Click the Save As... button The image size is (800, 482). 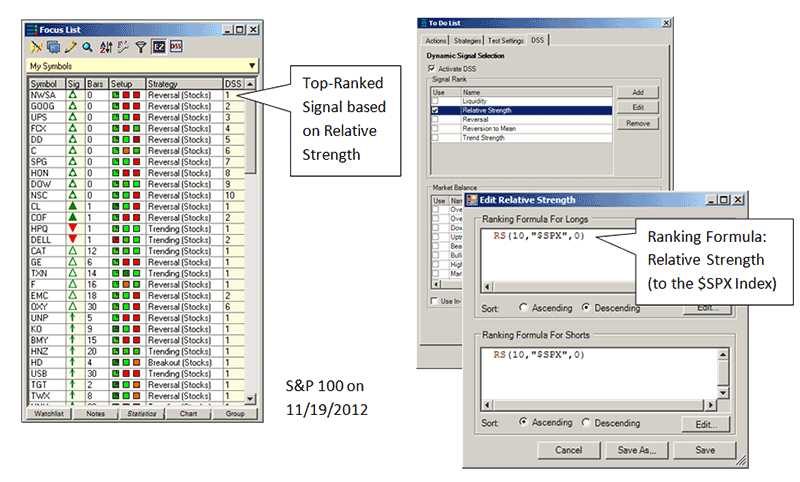[637, 450]
